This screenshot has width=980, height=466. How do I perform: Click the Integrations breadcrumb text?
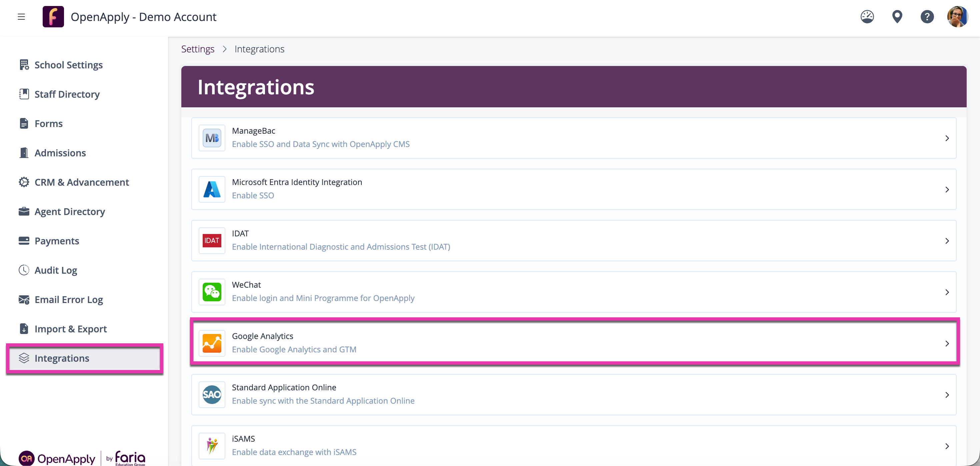pyautogui.click(x=259, y=49)
